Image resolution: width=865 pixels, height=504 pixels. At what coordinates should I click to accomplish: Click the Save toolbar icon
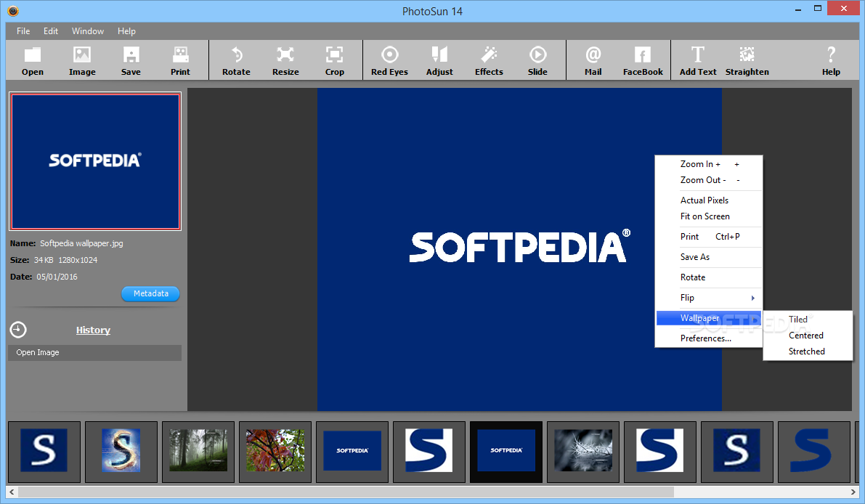(x=131, y=60)
